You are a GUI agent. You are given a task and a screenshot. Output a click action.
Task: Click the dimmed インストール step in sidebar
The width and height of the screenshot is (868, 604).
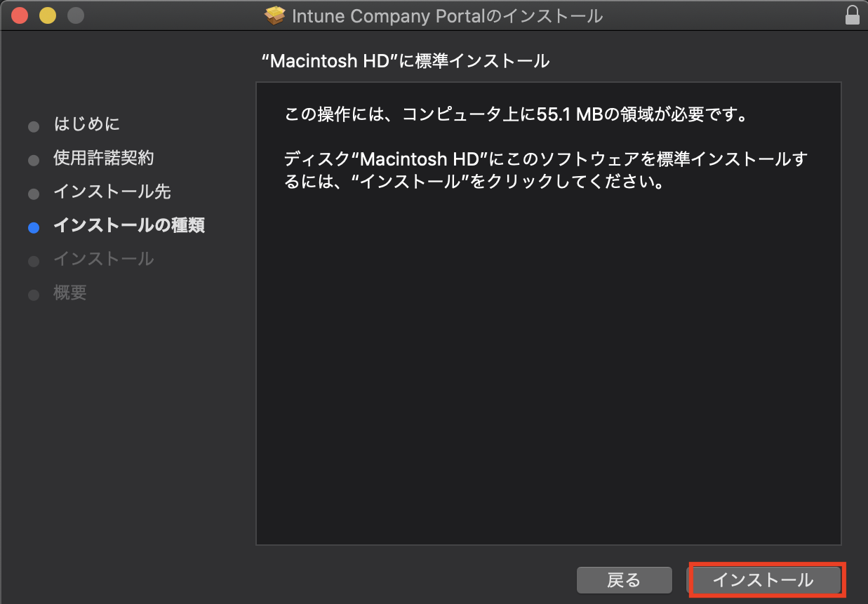tap(104, 259)
